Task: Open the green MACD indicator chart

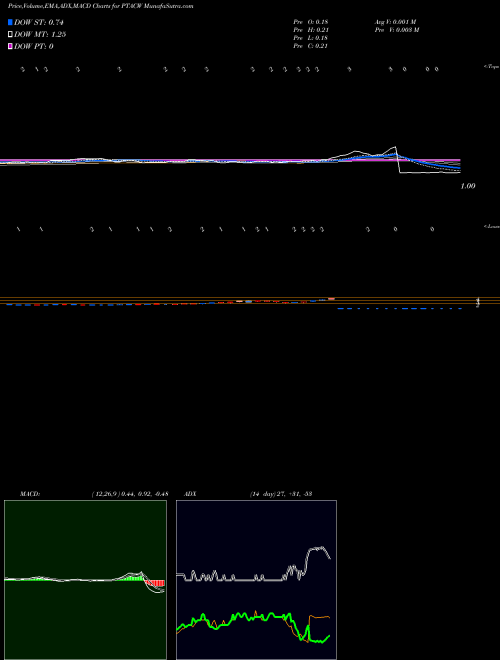Action: tap(85, 580)
